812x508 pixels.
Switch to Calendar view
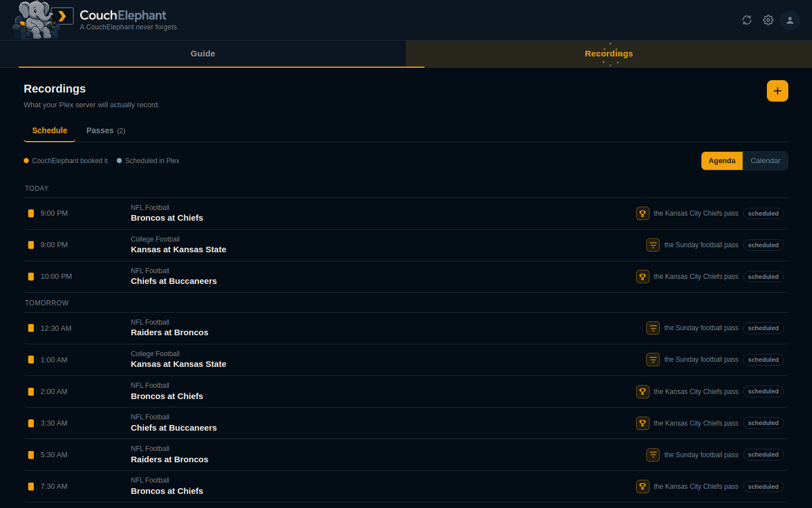(x=765, y=161)
